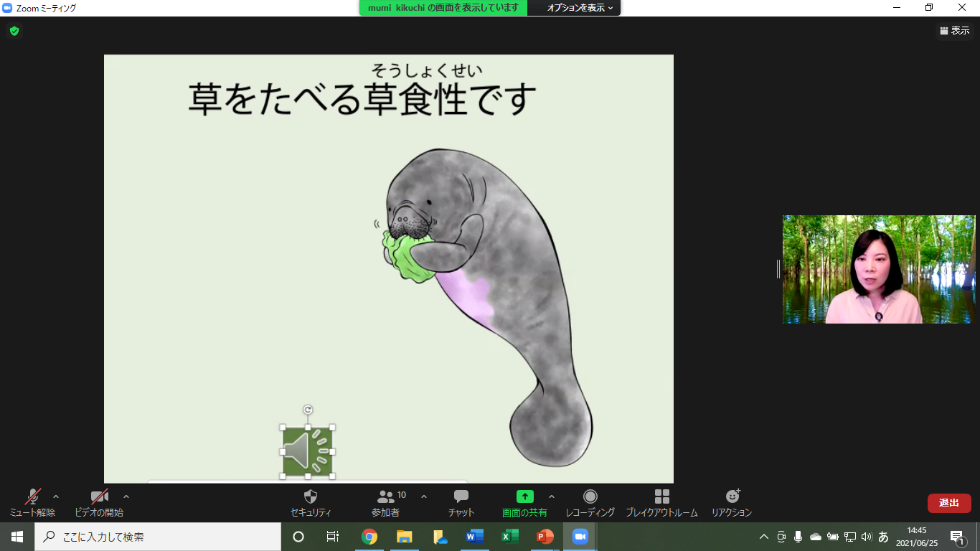Toggle the Japanese IME input indicator
This screenshot has height=551, width=980.
[883, 537]
